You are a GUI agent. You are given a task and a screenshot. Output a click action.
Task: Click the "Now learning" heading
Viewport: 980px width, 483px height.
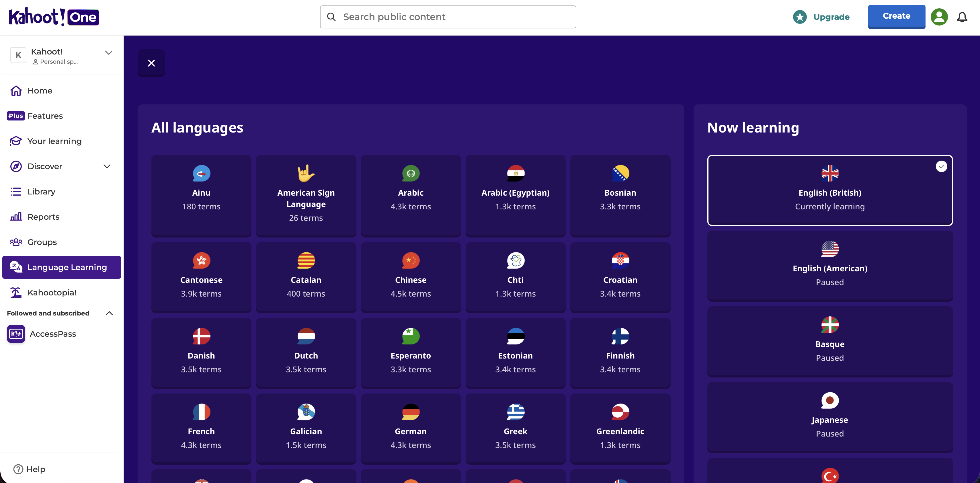click(753, 128)
